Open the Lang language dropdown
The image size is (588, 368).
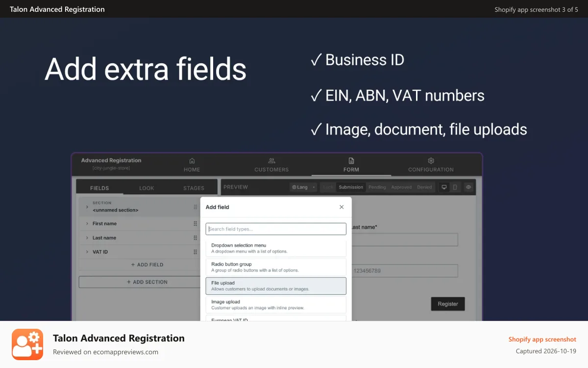click(304, 187)
